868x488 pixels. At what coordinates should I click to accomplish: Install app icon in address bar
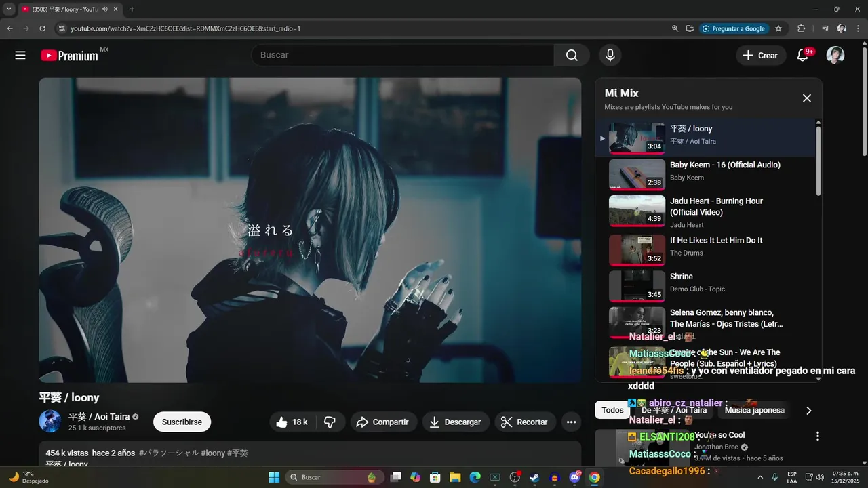tap(690, 28)
